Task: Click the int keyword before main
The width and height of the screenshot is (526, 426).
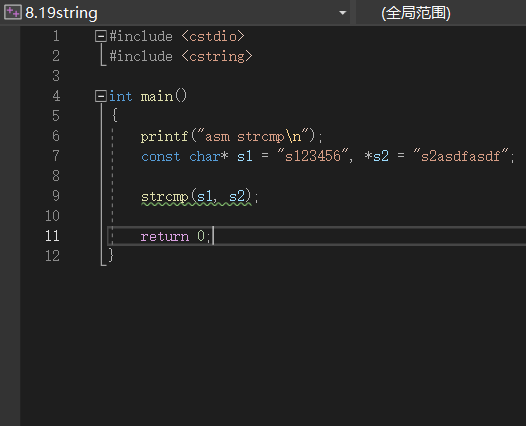Action: [x=120, y=97]
